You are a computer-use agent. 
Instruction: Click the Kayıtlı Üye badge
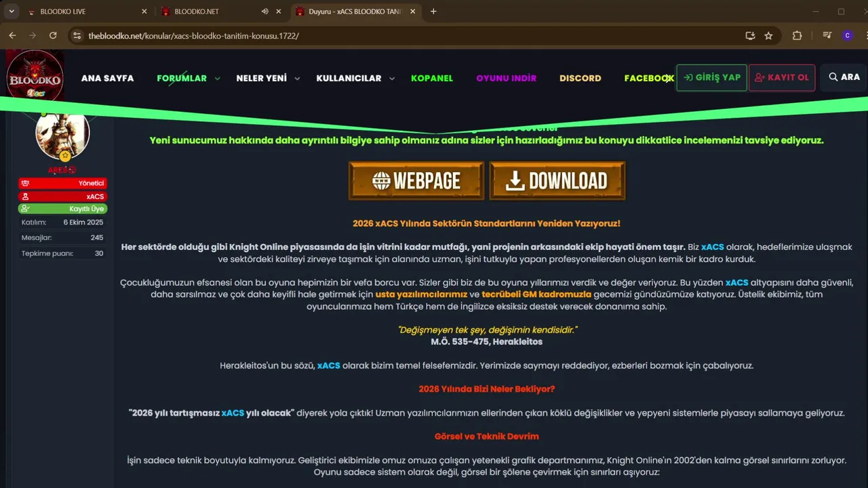[x=62, y=209]
